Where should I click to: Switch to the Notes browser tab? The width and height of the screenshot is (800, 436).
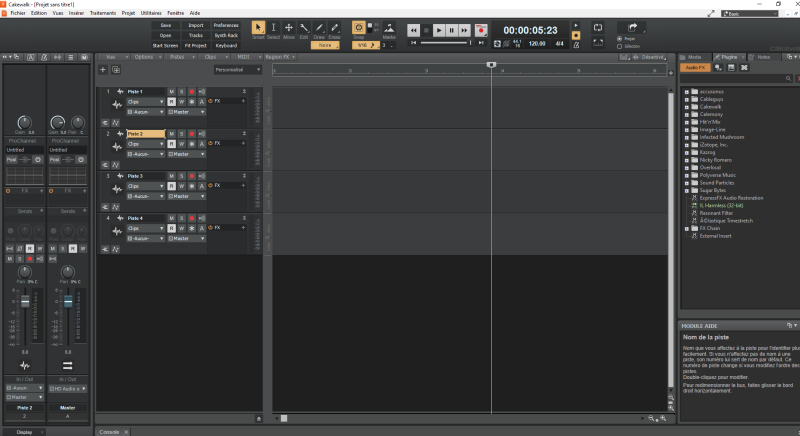tap(762, 57)
